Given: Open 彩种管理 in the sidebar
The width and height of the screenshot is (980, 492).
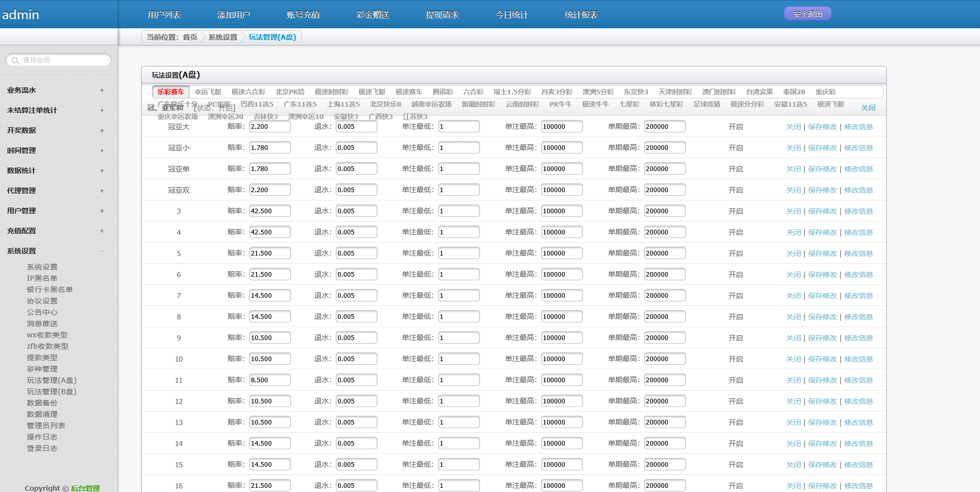Looking at the screenshot, I should point(42,369).
